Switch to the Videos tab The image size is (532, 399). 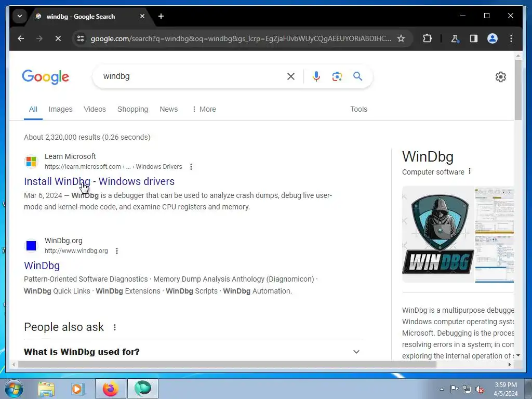click(95, 109)
